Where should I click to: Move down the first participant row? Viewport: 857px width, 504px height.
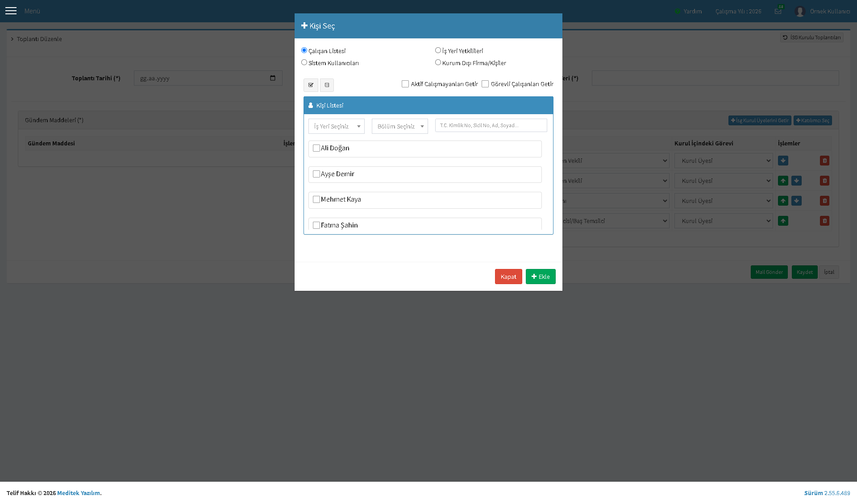(783, 161)
